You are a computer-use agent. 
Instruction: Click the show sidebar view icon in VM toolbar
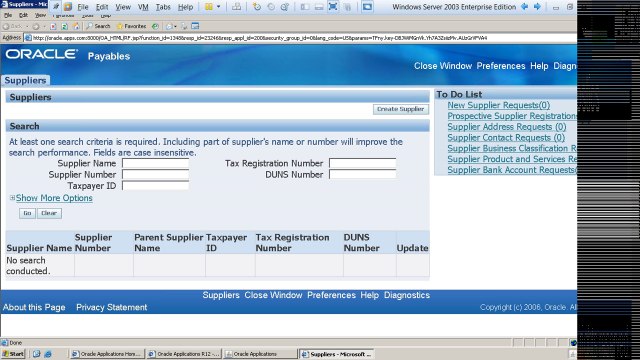305,7
